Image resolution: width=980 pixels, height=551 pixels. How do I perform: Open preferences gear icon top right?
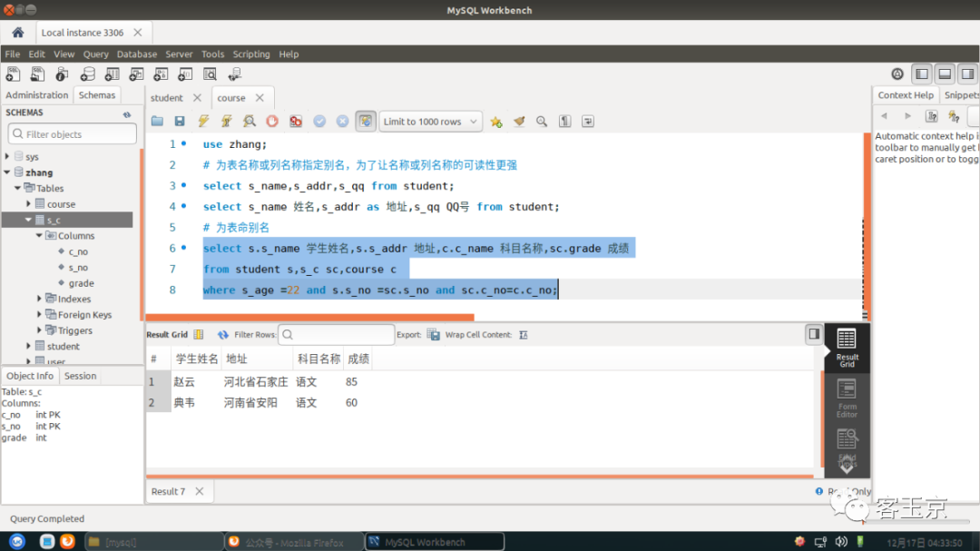coord(897,74)
